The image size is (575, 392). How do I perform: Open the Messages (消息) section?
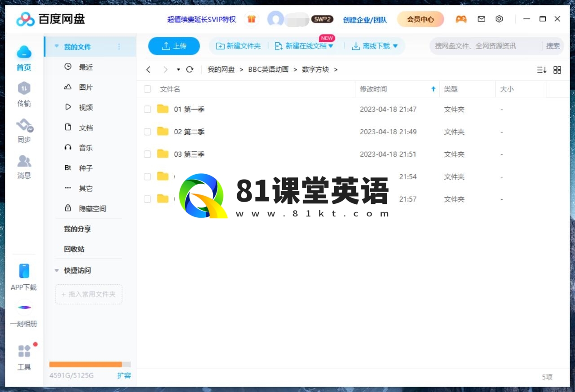tap(24, 161)
